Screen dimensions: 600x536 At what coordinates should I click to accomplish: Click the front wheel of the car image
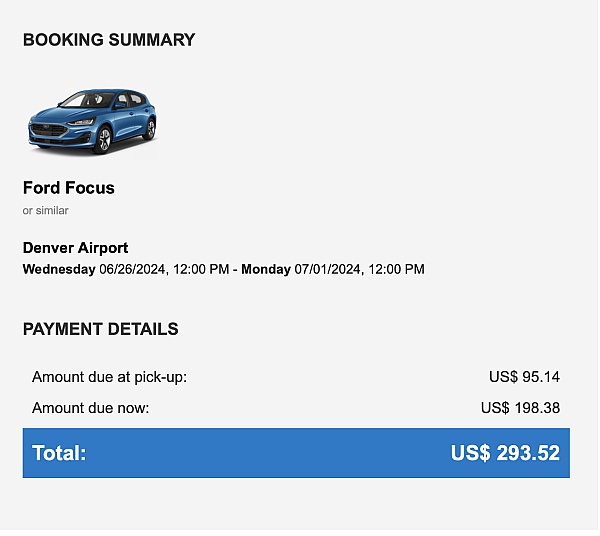[104, 140]
